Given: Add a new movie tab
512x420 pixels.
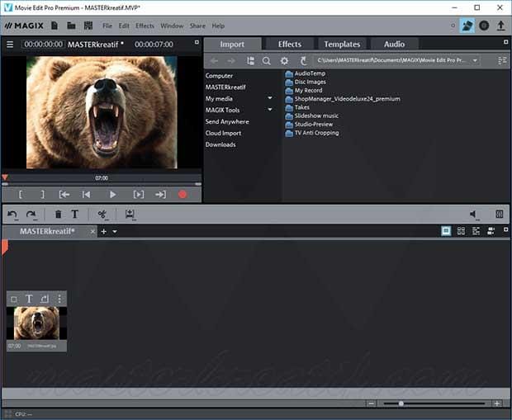Looking at the screenshot, I should 104,231.
